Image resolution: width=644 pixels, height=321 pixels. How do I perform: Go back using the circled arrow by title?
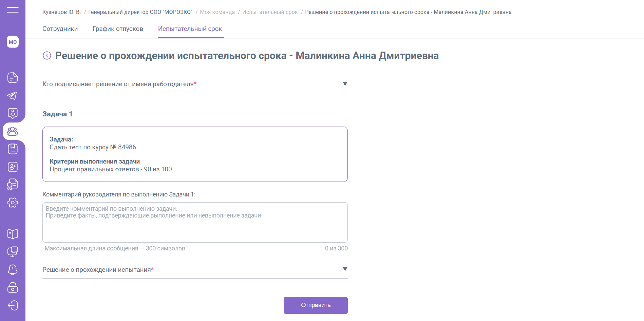[x=47, y=56]
